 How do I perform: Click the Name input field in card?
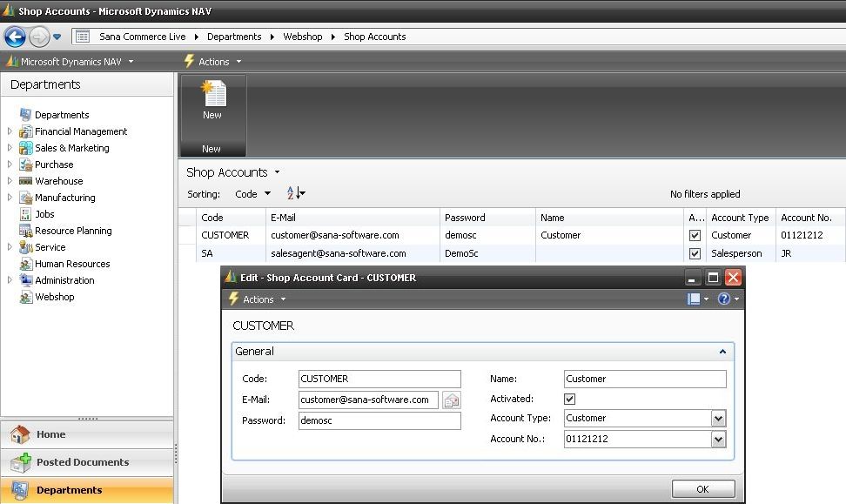pyautogui.click(x=645, y=379)
